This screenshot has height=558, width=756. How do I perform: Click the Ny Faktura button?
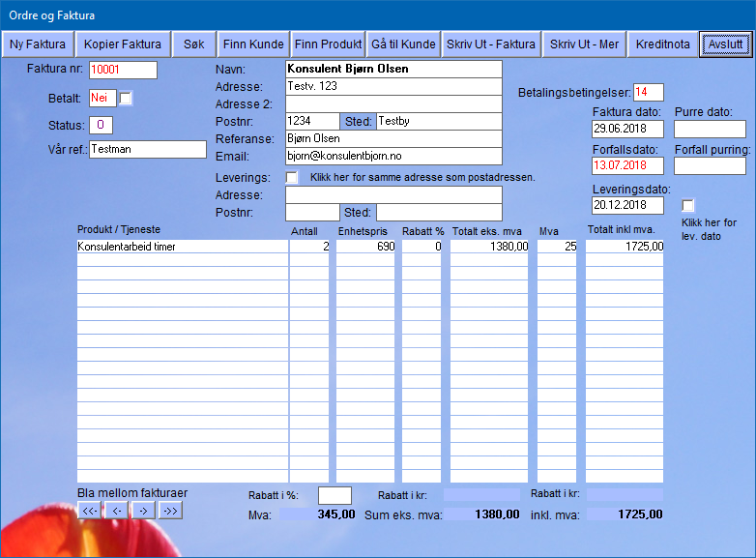point(38,44)
